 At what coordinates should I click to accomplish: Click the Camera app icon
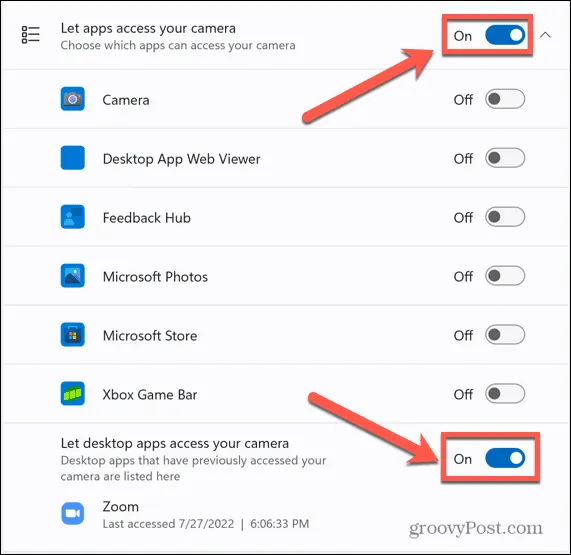pos(72,99)
